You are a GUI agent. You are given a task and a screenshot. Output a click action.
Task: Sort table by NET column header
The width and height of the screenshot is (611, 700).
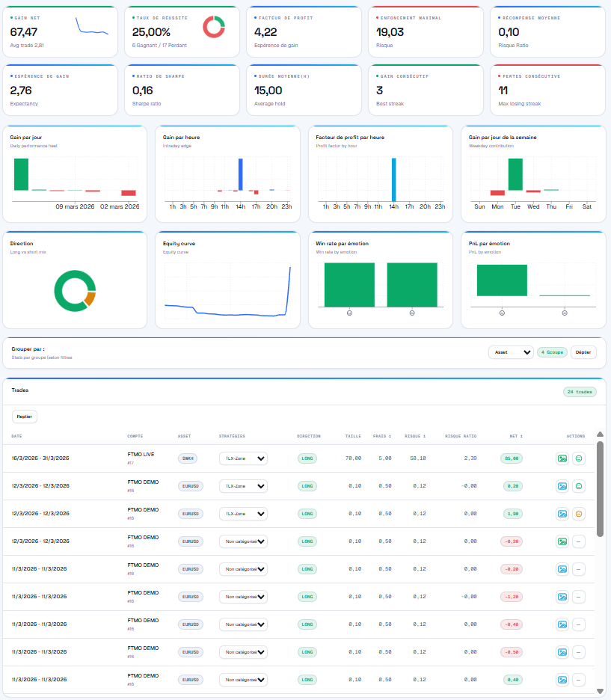click(x=516, y=436)
